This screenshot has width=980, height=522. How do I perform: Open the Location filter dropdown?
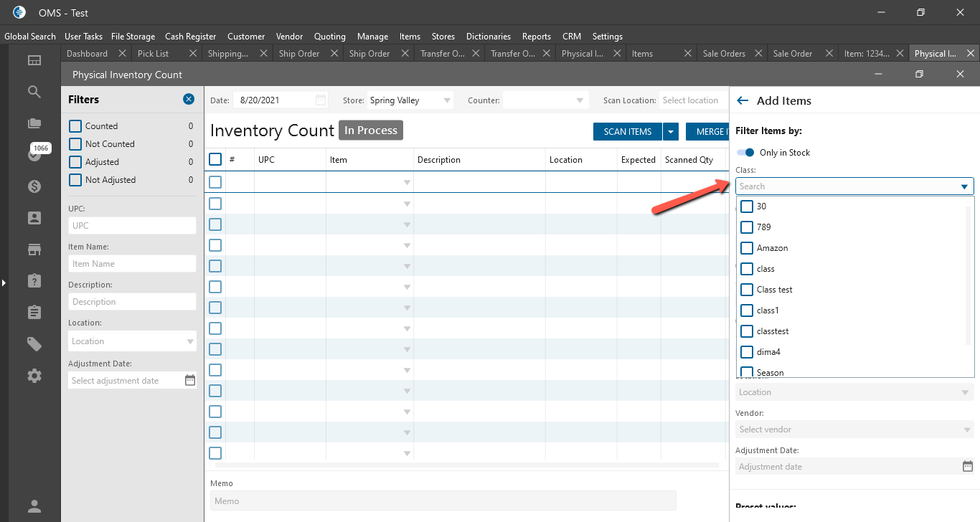tap(132, 341)
